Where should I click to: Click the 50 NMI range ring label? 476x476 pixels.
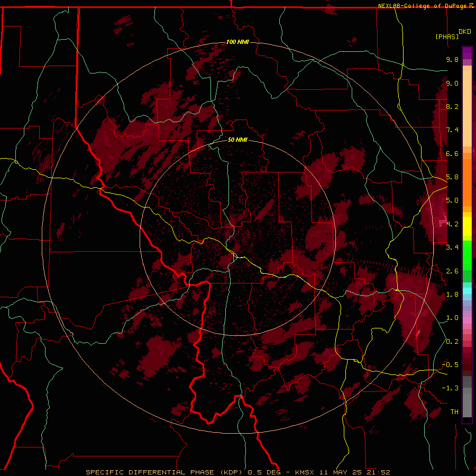click(237, 140)
